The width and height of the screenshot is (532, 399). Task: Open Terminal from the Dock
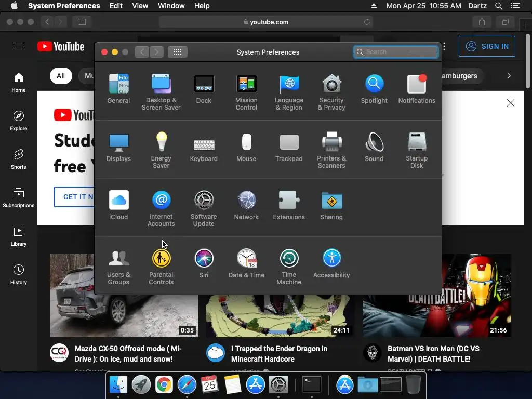(312, 385)
